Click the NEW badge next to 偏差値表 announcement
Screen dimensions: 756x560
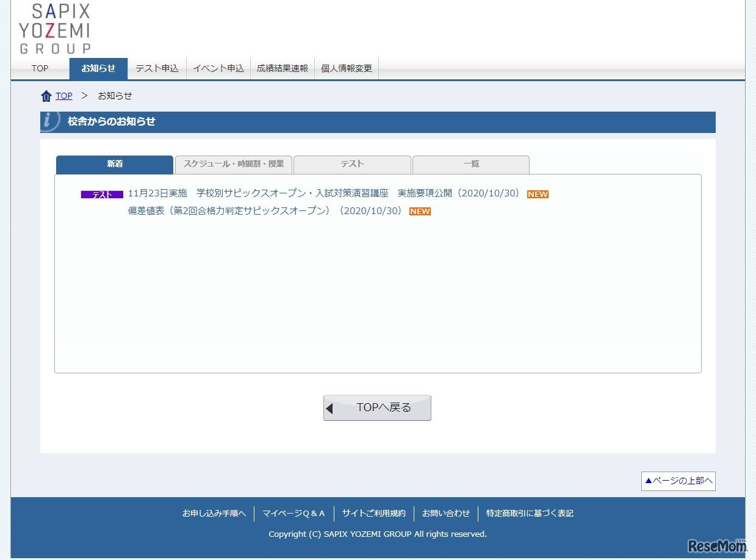(420, 211)
